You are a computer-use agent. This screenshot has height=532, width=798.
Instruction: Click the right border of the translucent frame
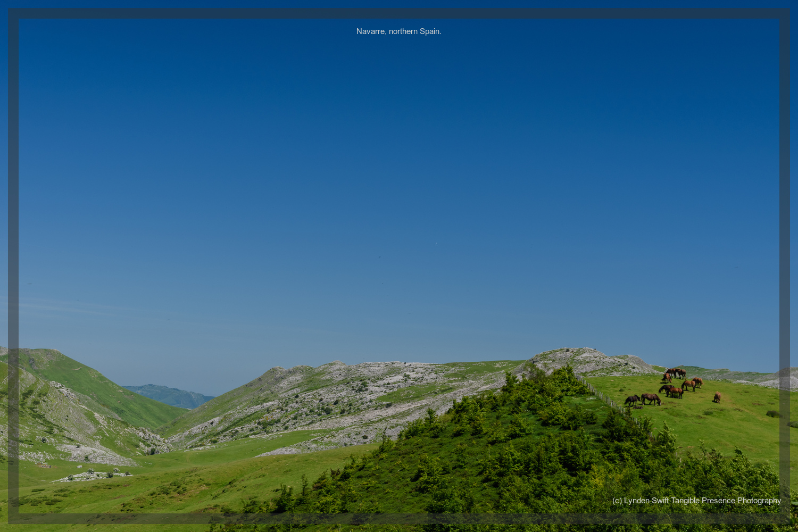(785, 266)
